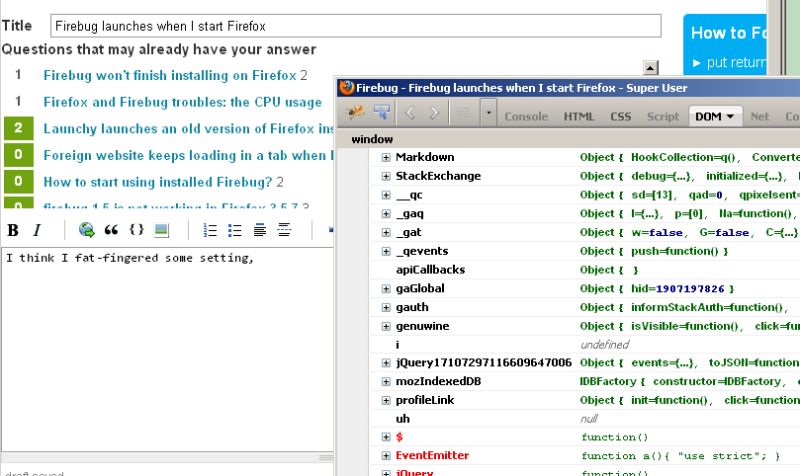Open the DOM tab options dropdown
Image resolution: width=800 pixels, height=476 pixels.
click(731, 117)
